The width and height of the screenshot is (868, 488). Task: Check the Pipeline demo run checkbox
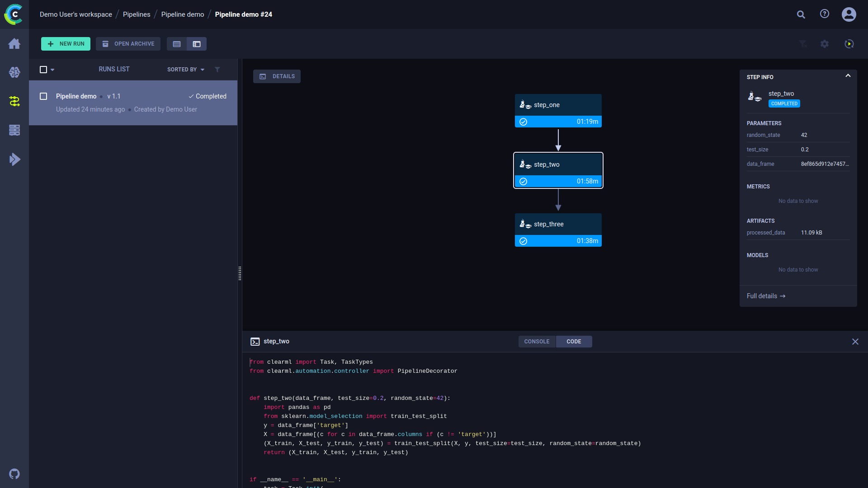click(43, 96)
